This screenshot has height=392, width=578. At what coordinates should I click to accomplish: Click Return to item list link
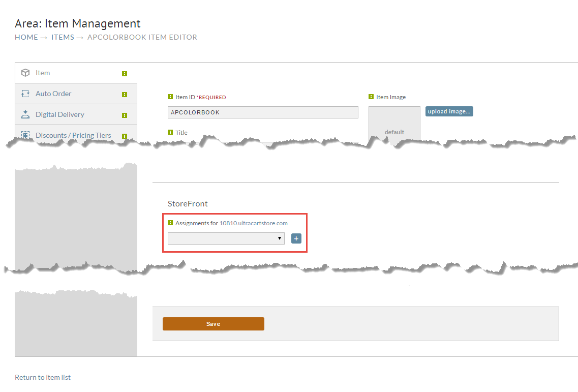point(43,377)
